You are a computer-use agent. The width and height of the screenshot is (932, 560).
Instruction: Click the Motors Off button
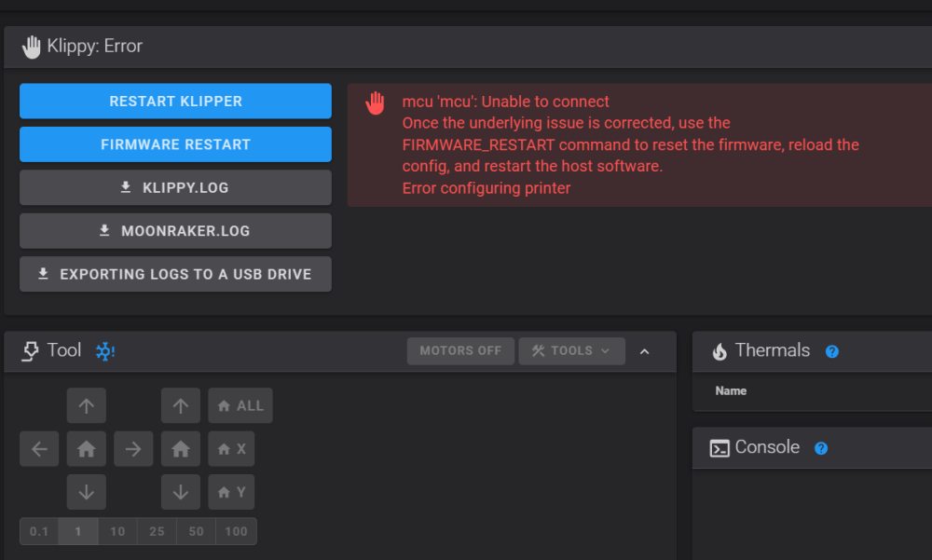460,350
